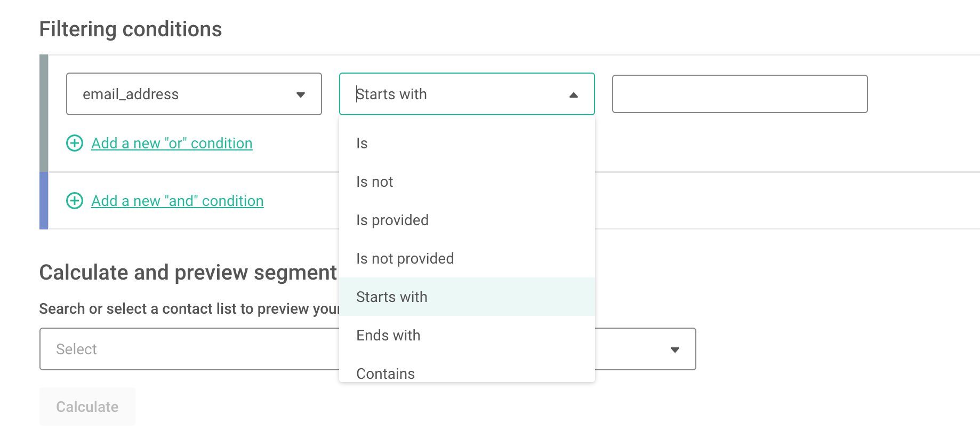Click the "Starts with" search input text
980x445 pixels.
pos(391,94)
